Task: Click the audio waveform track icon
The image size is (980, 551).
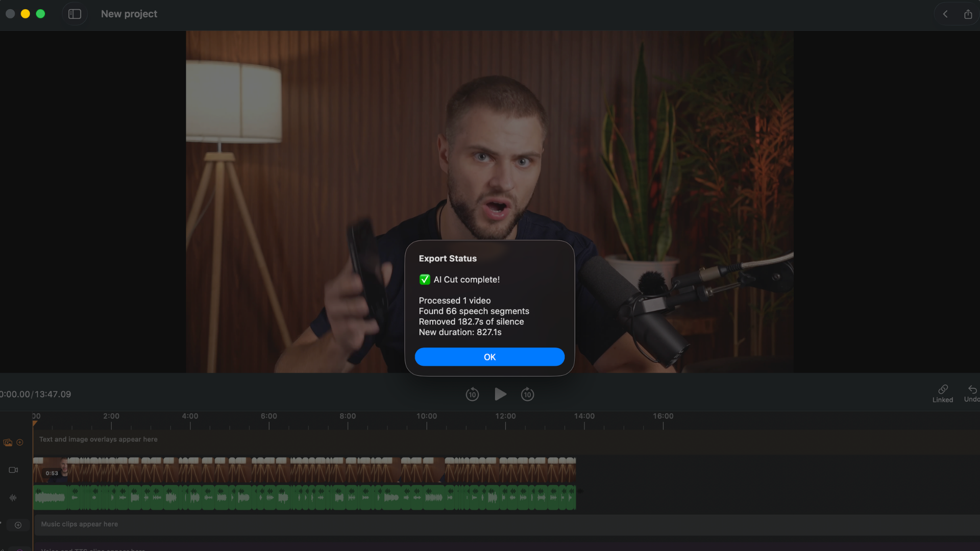Action: (x=13, y=497)
